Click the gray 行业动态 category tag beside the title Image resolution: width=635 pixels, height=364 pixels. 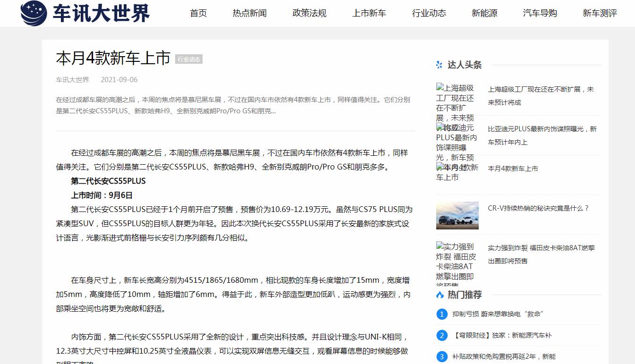(189, 59)
